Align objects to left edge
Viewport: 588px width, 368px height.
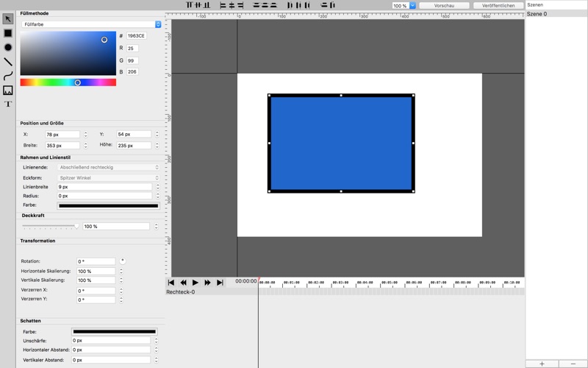click(223, 5)
